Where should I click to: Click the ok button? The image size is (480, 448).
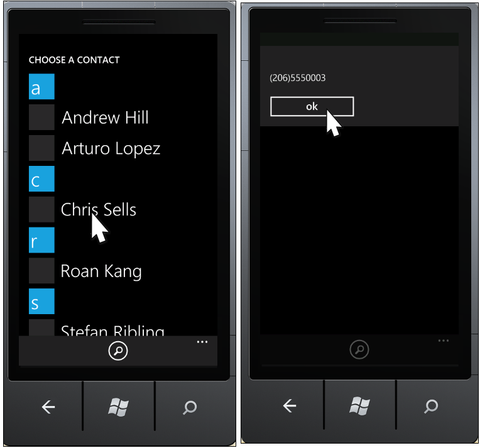(x=312, y=106)
